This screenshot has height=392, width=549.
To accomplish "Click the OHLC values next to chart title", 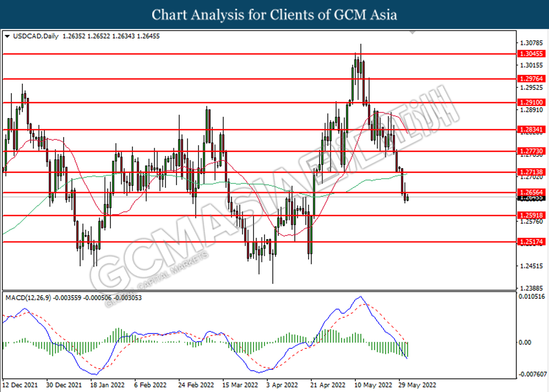I will 111,36.
